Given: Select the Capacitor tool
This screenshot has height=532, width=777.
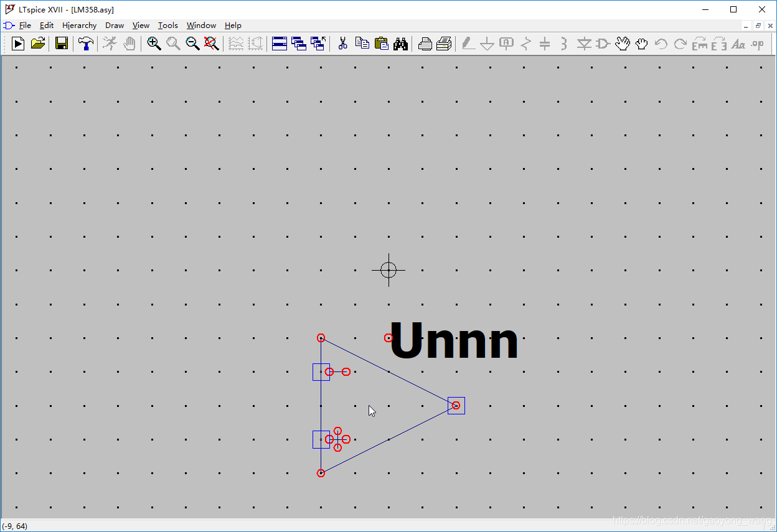Looking at the screenshot, I should [545, 44].
